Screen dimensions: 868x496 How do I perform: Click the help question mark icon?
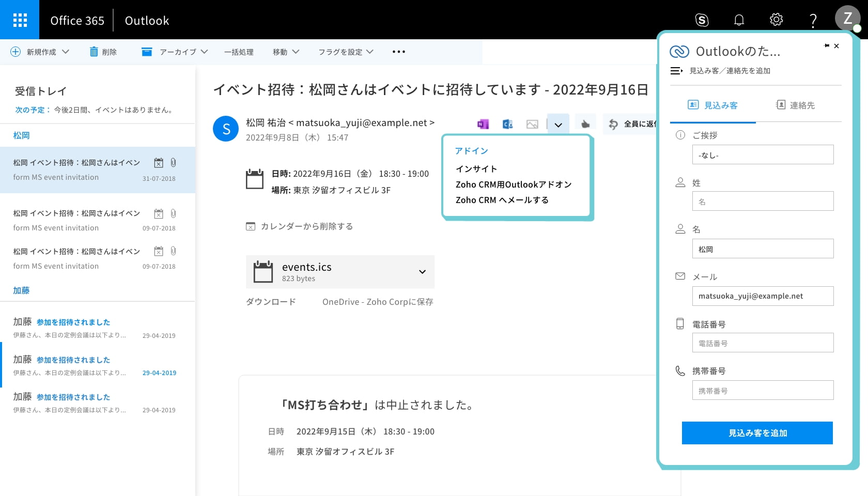(x=813, y=21)
